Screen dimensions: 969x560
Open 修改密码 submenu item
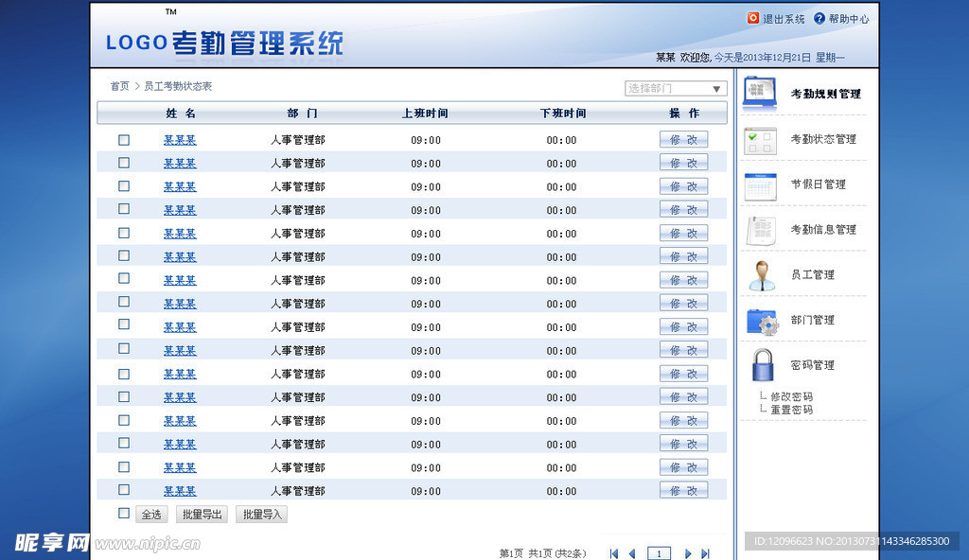791,396
